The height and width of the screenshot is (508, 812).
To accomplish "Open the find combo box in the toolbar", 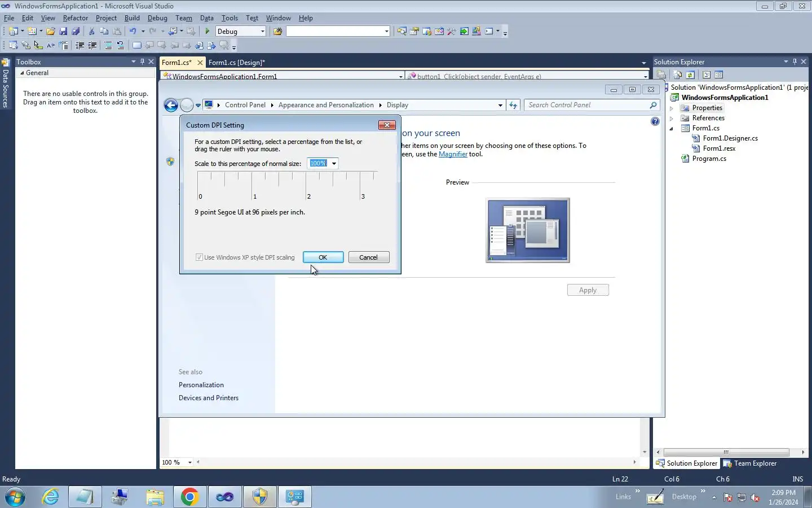I will (386, 32).
